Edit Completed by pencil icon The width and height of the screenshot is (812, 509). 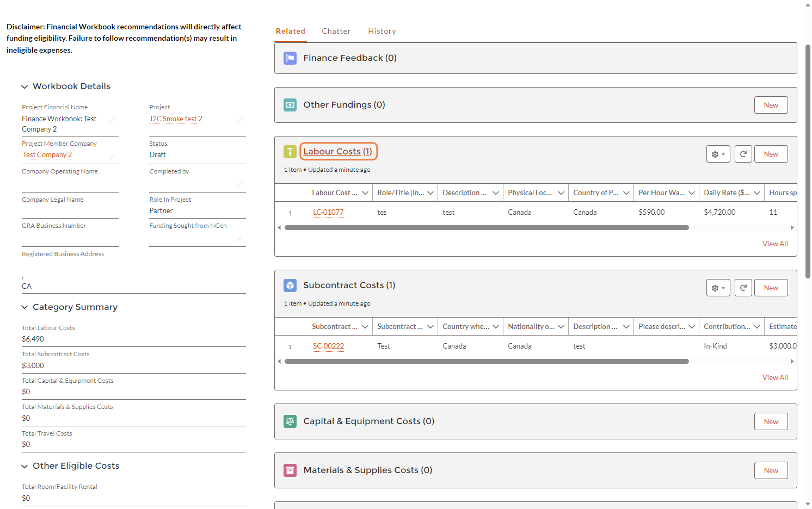[x=239, y=184]
